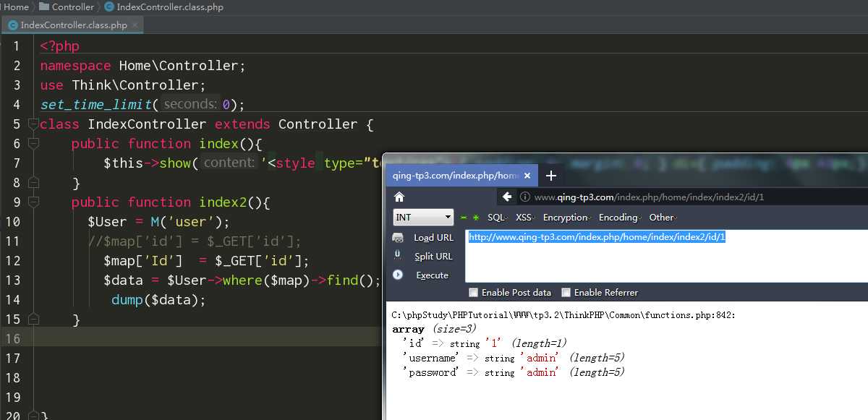Select the IndexController.class.php editor tab
868x420 pixels.
(x=72, y=25)
